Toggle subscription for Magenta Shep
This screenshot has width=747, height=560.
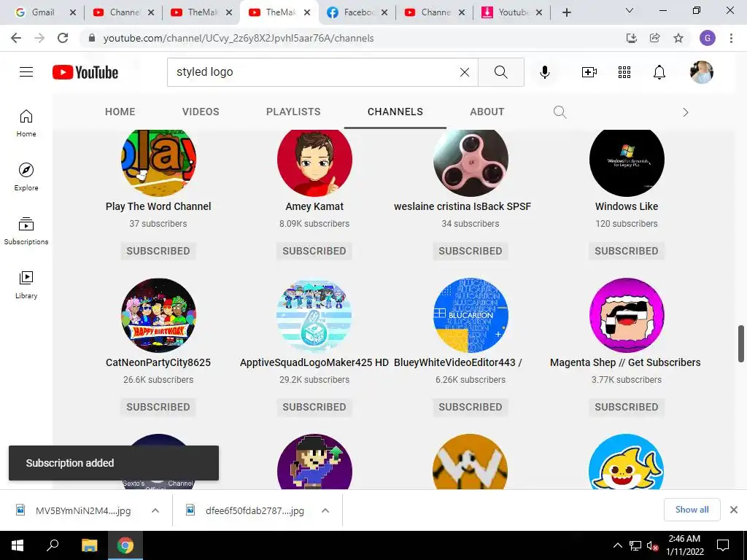627,407
